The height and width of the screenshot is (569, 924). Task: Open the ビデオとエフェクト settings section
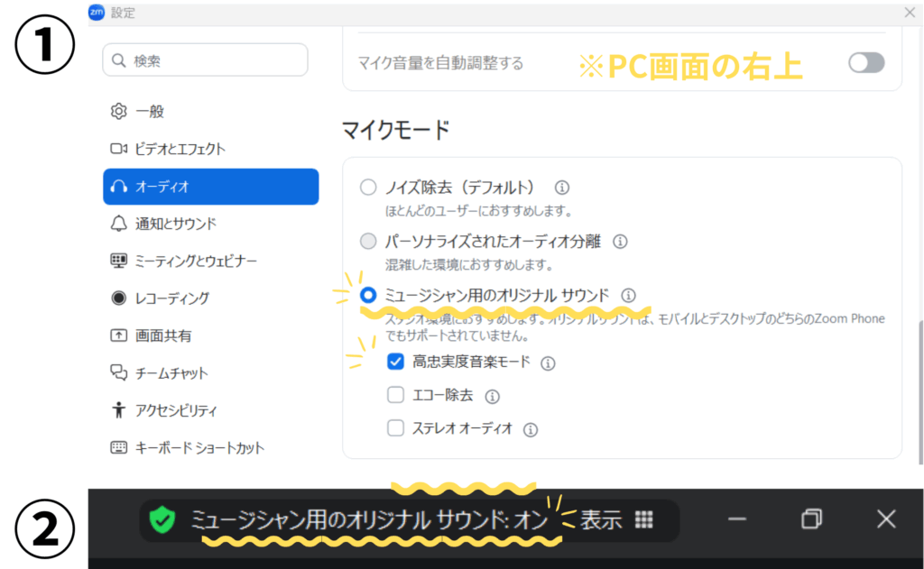click(x=180, y=149)
